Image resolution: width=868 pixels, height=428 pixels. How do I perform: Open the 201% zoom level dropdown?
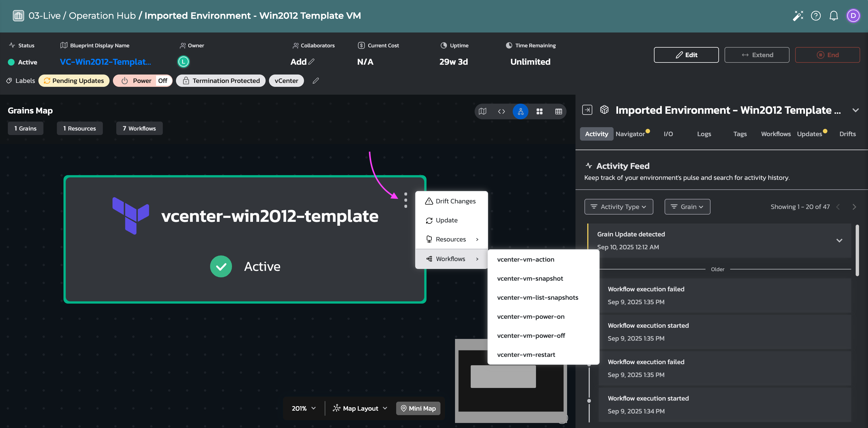point(303,408)
